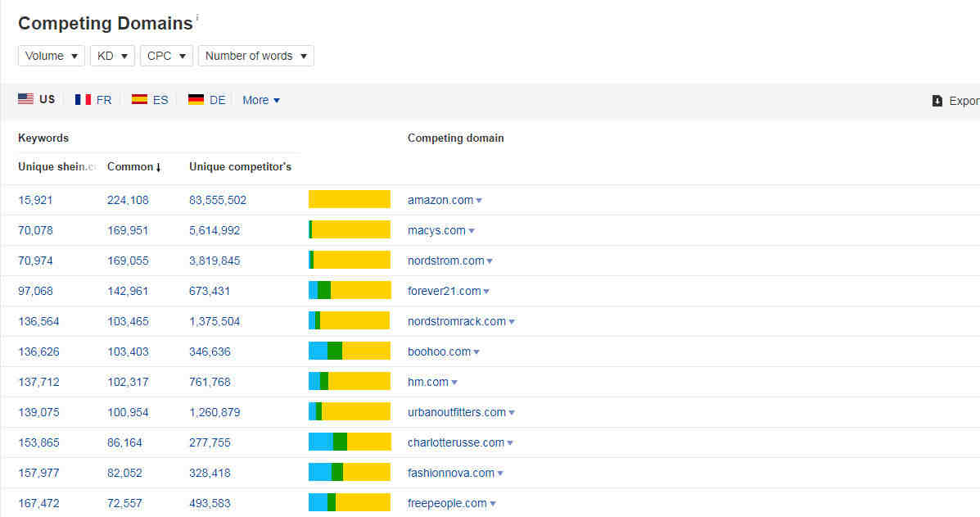The image size is (980, 517).
Task: Expand the arrow next to macys.com
Action: click(472, 231)
